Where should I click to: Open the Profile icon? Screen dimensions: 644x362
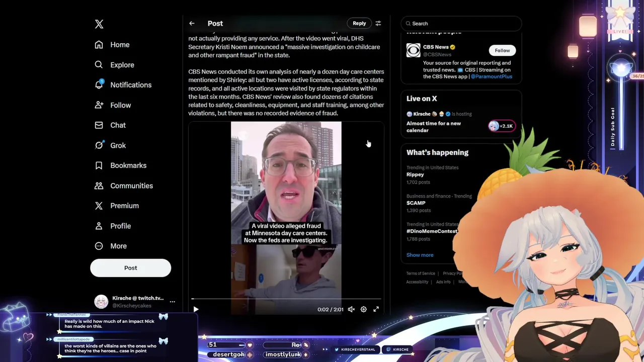point(99,226)
